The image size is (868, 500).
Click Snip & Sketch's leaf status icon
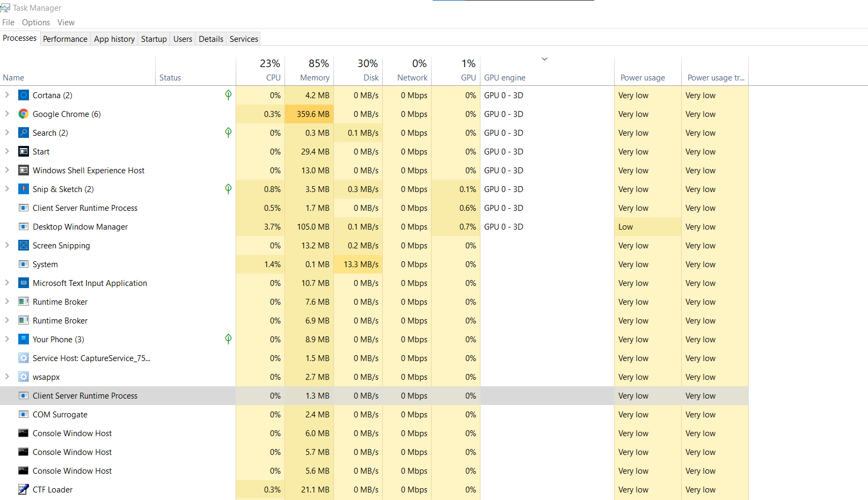coord(228,189)
